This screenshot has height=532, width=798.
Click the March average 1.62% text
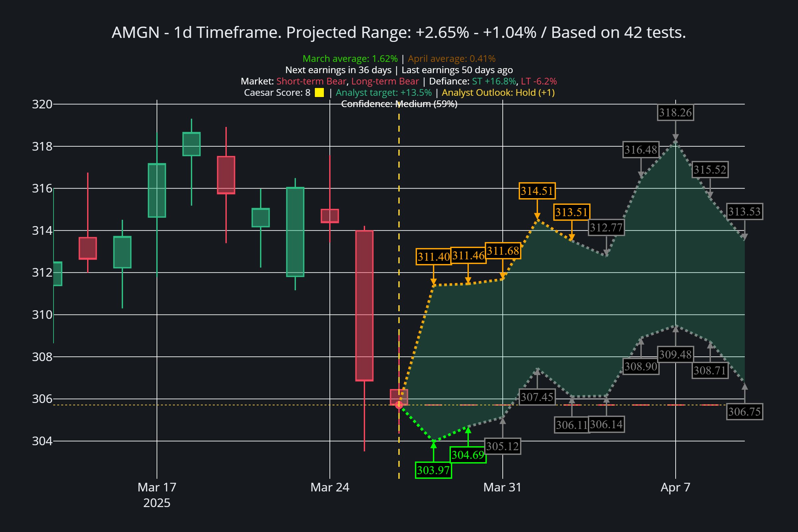click(x=350, y=59)
